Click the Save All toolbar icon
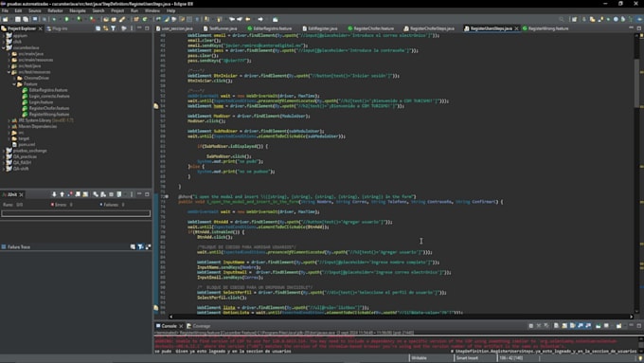The width and height of the screenshot is (644, 363). click(26, 19)
